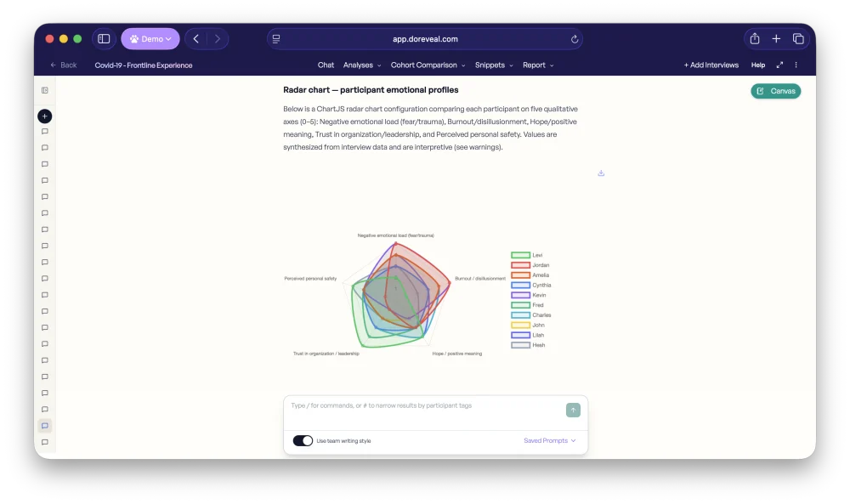This screenshot has height=504, width=850.
Task: Collapse the app's left panel icon
Action: point(45,90)
